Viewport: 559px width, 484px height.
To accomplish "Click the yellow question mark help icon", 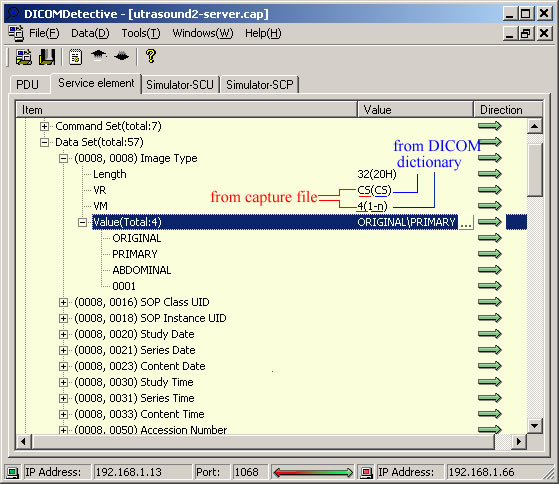I will pos(151,56).
